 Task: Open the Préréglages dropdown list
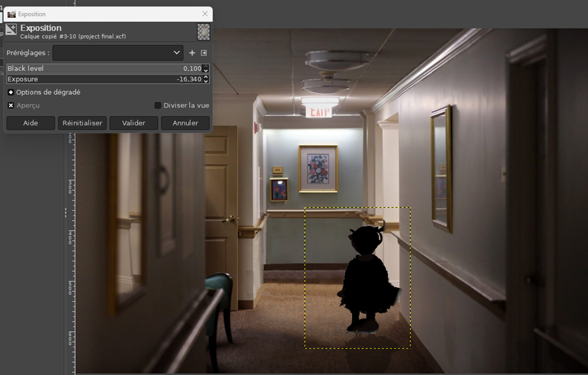click(x=118, y=53)
